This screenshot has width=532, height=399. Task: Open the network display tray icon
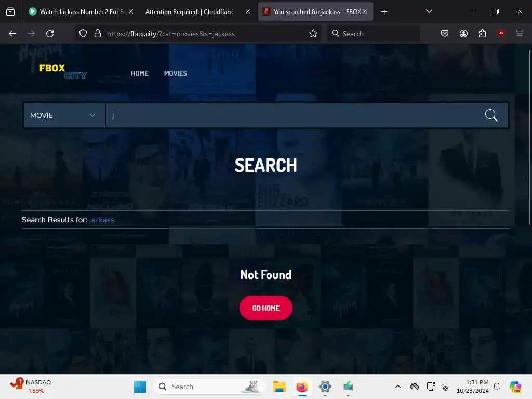(x=431, y=387)
